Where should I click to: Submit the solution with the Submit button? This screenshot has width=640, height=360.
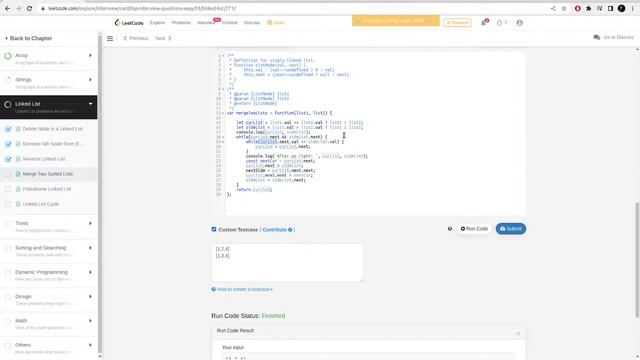coord(511,229)
